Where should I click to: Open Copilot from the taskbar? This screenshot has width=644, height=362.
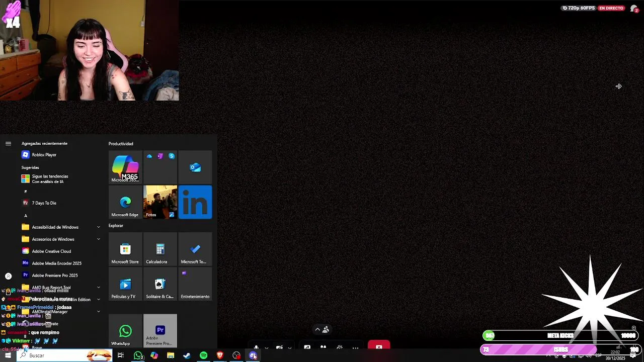tap(154, 355)
